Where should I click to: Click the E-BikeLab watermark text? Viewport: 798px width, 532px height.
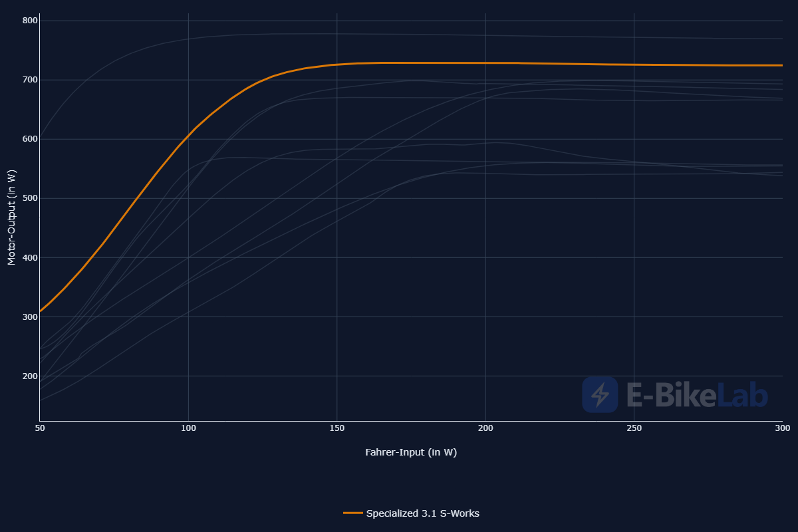pyautogui.click(x=697, y=396)
